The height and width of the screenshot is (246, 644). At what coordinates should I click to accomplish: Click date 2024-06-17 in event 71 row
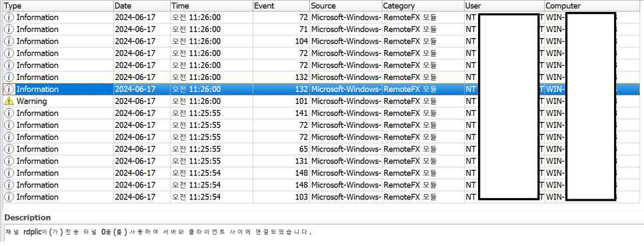coord(135,29)
